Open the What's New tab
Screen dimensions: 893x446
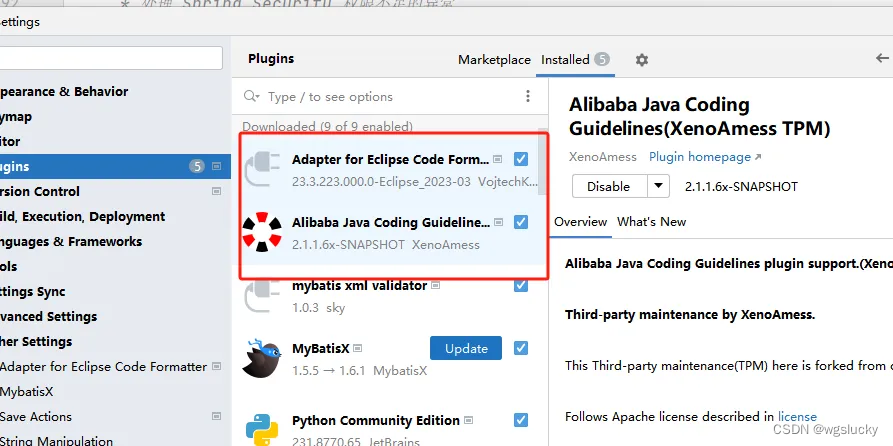(x=652, y=222)
